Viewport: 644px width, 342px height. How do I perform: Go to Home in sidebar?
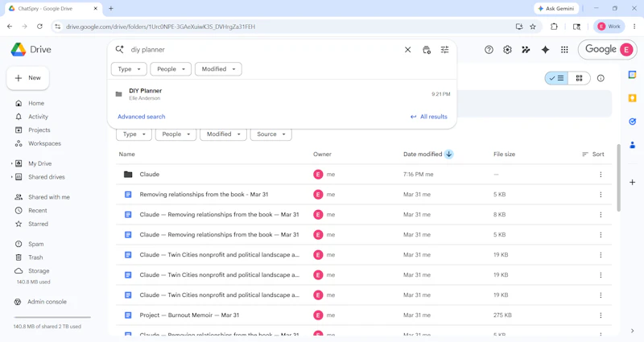36,104
